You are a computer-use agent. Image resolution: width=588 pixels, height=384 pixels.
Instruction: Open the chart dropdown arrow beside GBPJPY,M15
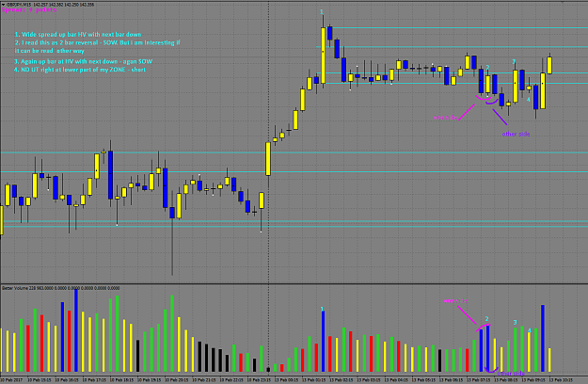tap(3, 5)
